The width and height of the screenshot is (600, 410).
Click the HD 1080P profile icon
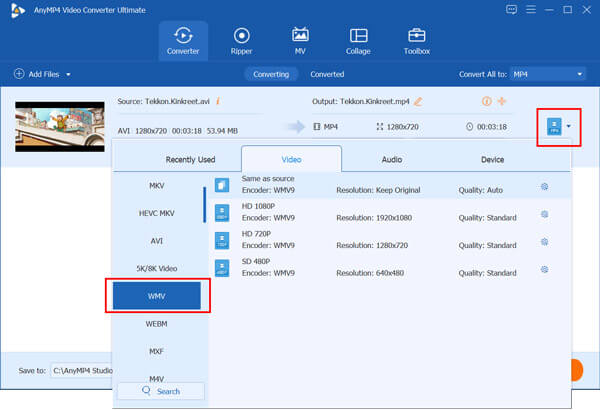coord(222,213)
